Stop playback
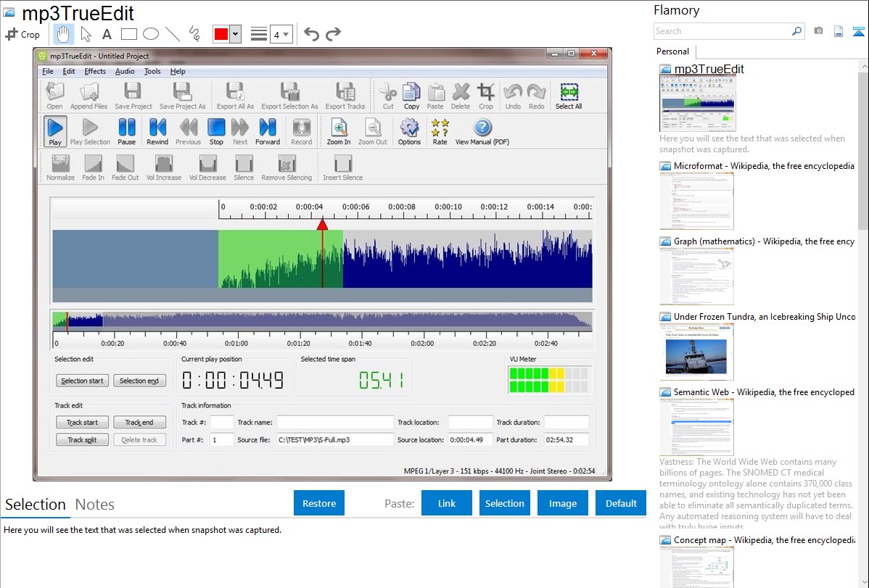Screen dimensions: 869x588 pos(216,131)
